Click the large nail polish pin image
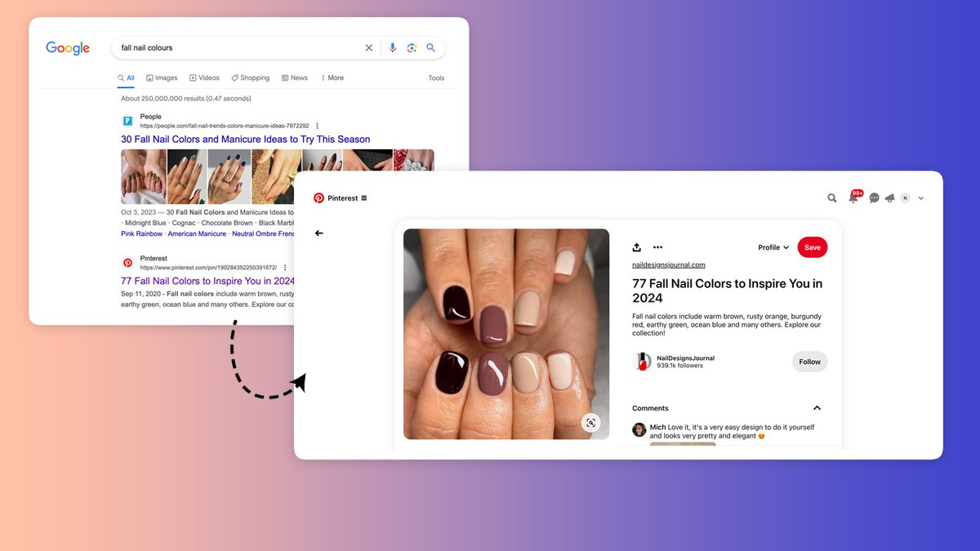Image resolution: width=980 pixels, height=551 pixels. click(506, 334)
